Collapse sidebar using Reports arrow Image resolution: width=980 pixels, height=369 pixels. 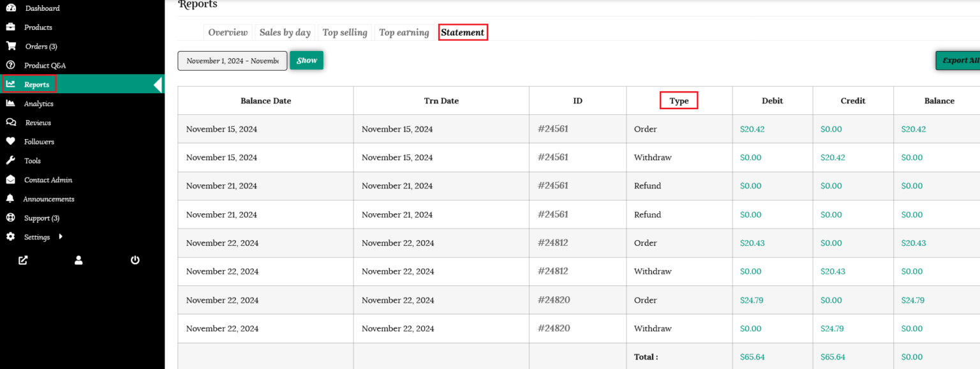tap(158, 84)
